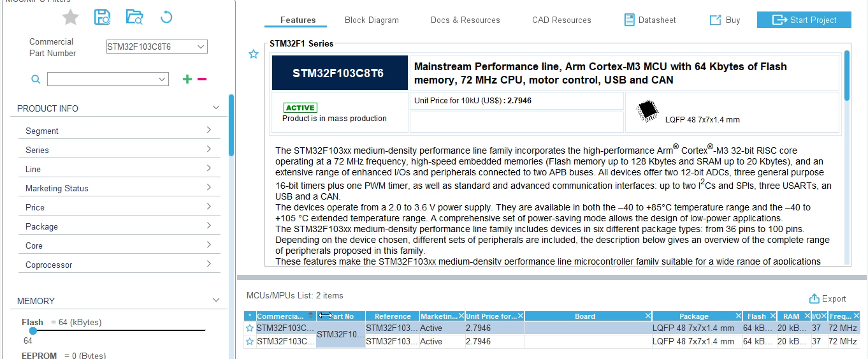Toggle favorite star beside STM32F1 Series

(254, 54)
